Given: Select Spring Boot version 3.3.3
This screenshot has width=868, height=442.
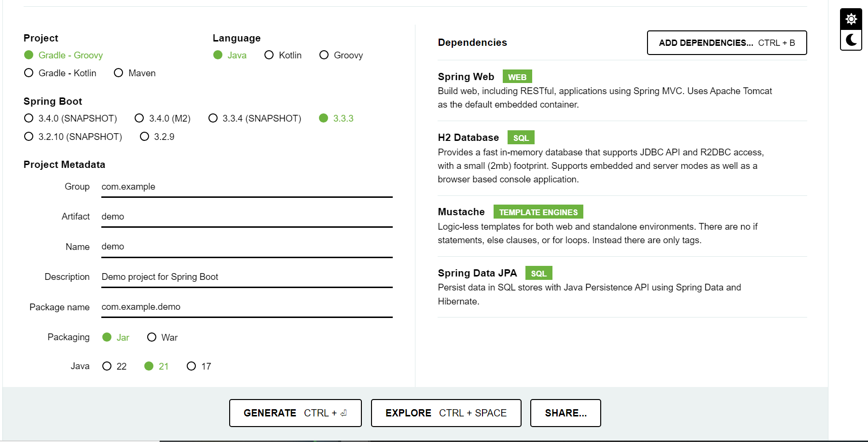Looking at the screenshot, I should coord(336,118).
